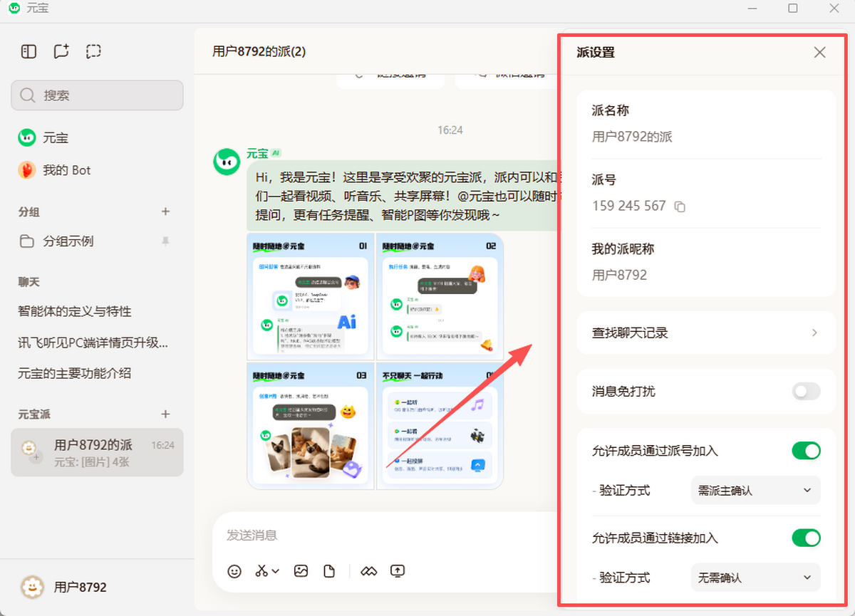This screenshot has width=855, height=616.
Task: Start a new chat via top icon
Action: [61, 51]
